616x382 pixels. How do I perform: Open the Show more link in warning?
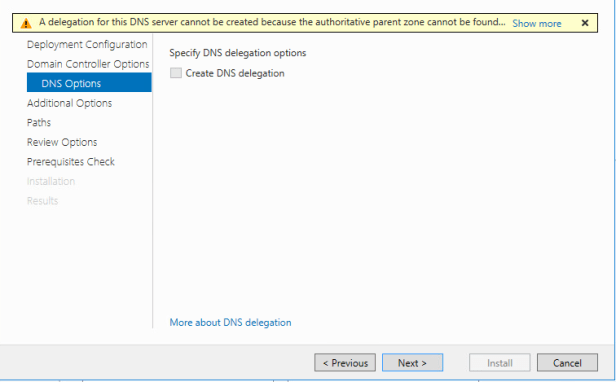(x=537, y=24)
